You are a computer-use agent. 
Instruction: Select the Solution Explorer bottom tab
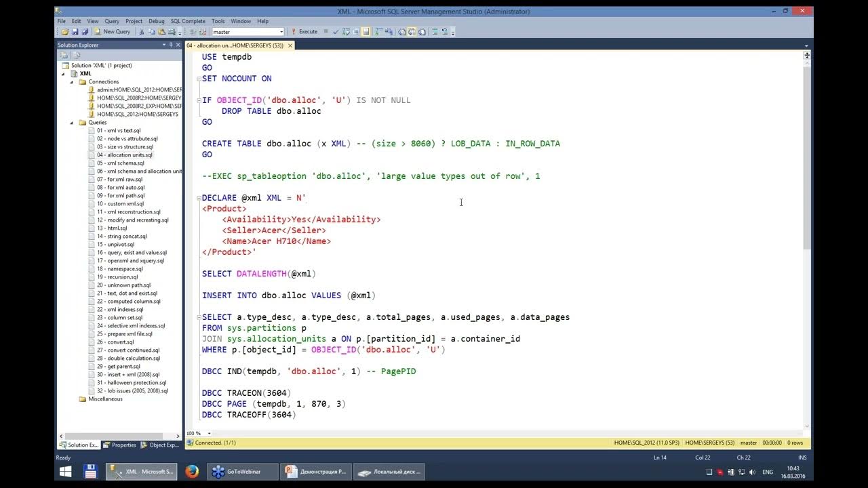pyautogui.click(x=79, y=445)
